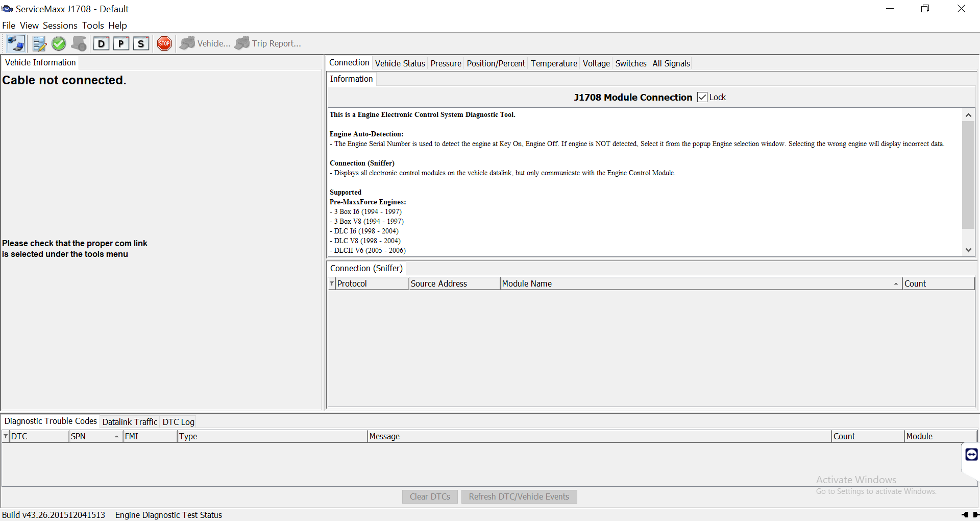Click the Clear DTCs button
The height and width of the screenshot is (521, 980).
(x=430, y=496)
